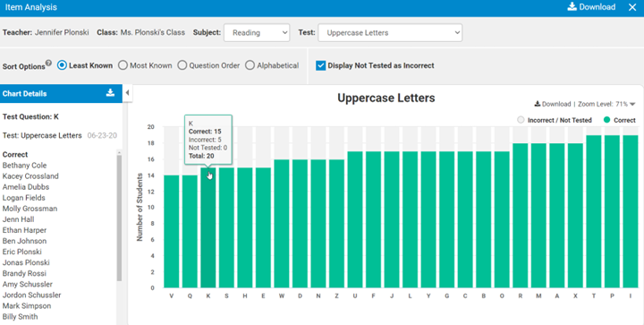Click student name Jonas Plonski
The image size is (644, 325).
[26, 262]
